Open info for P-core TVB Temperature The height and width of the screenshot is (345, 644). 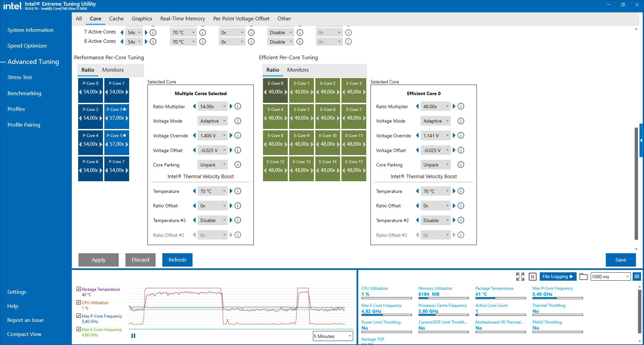[238, 191]
